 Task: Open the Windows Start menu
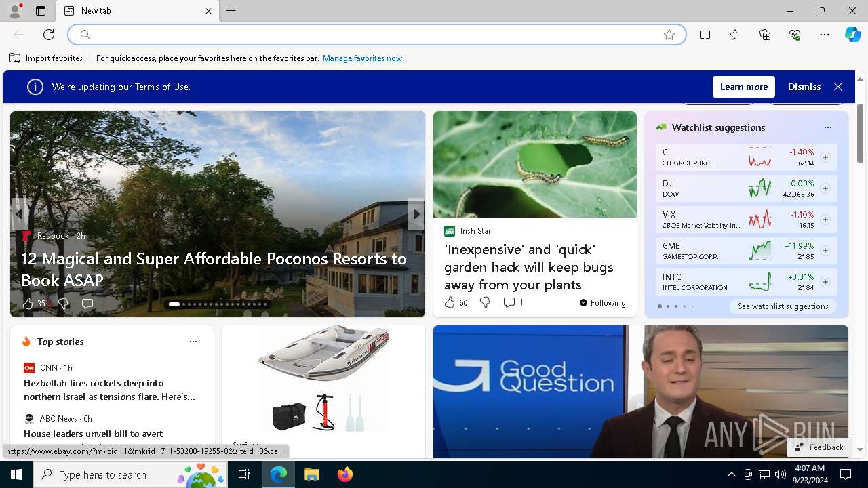(x=16, y=474)
